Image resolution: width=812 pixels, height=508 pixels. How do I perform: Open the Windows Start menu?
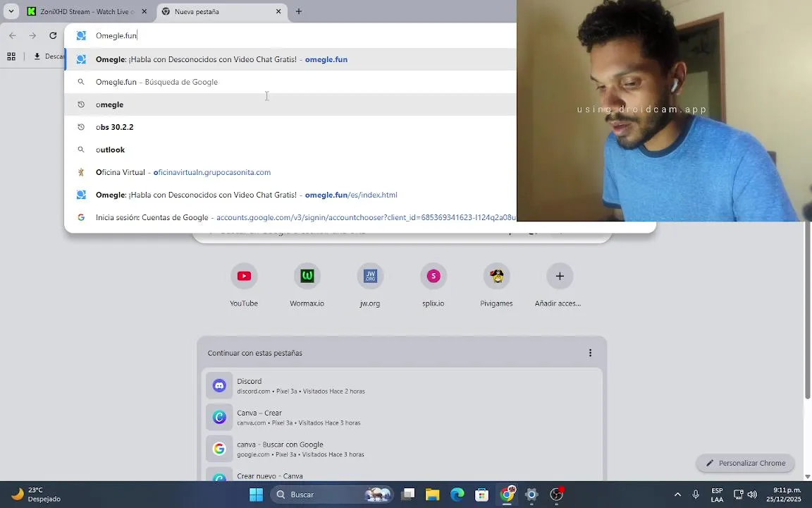pyautogui.click(x=256, y=495)
